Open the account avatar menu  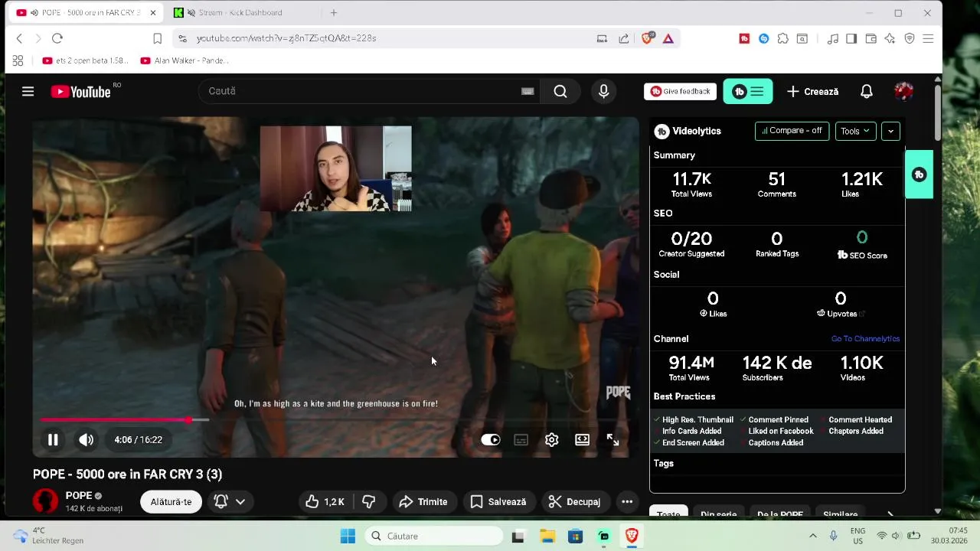click(x=903, y=91)
